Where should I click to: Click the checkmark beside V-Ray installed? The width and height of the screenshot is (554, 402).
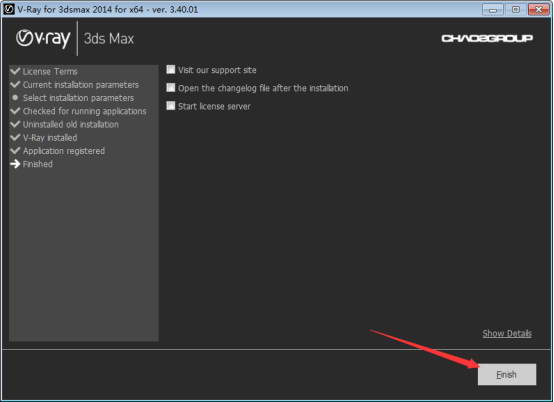tap(15, 137)
